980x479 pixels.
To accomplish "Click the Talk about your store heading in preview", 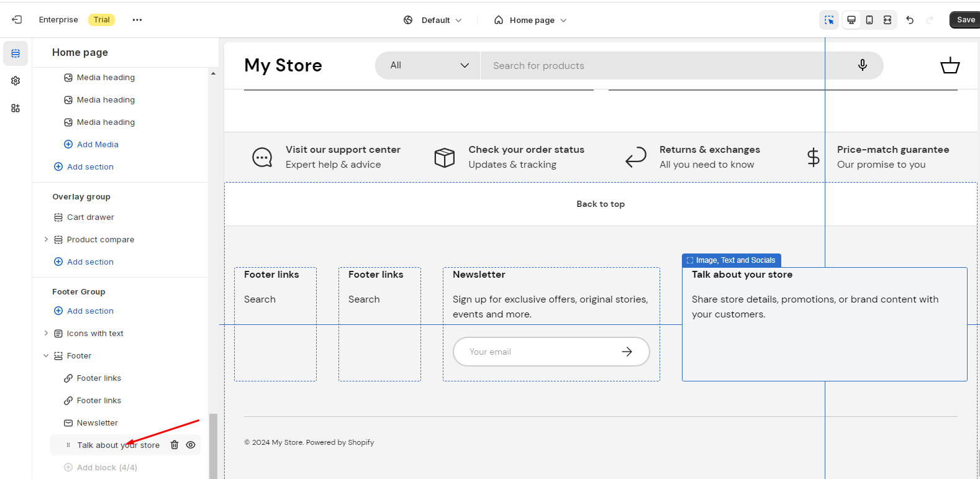I will (x=742, y=275).
